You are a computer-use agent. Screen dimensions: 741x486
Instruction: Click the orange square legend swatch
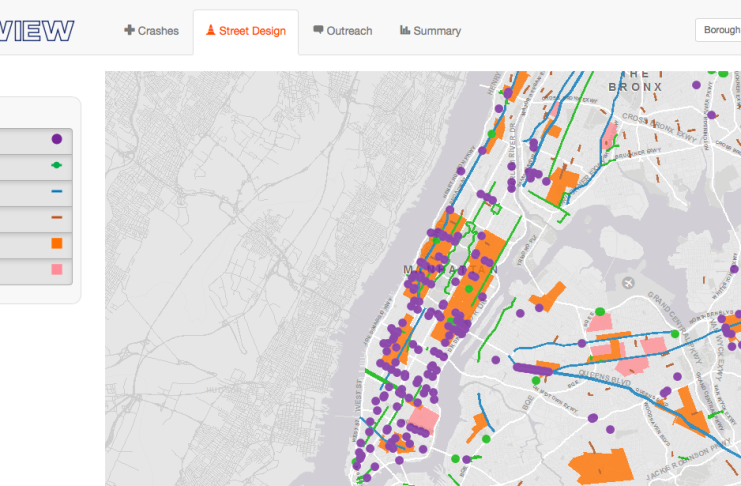pyautogui.click(x=57, y=244)
